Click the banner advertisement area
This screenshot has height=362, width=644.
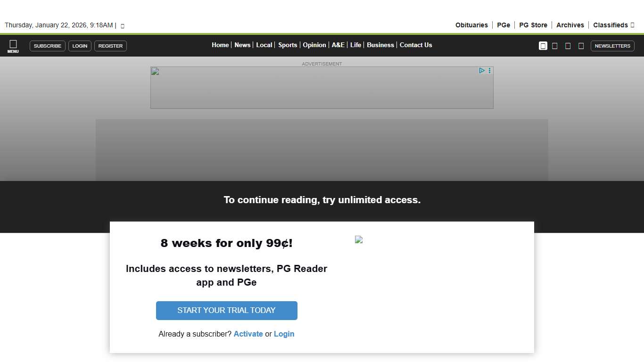pyautogui.click(x=322, y=88)
